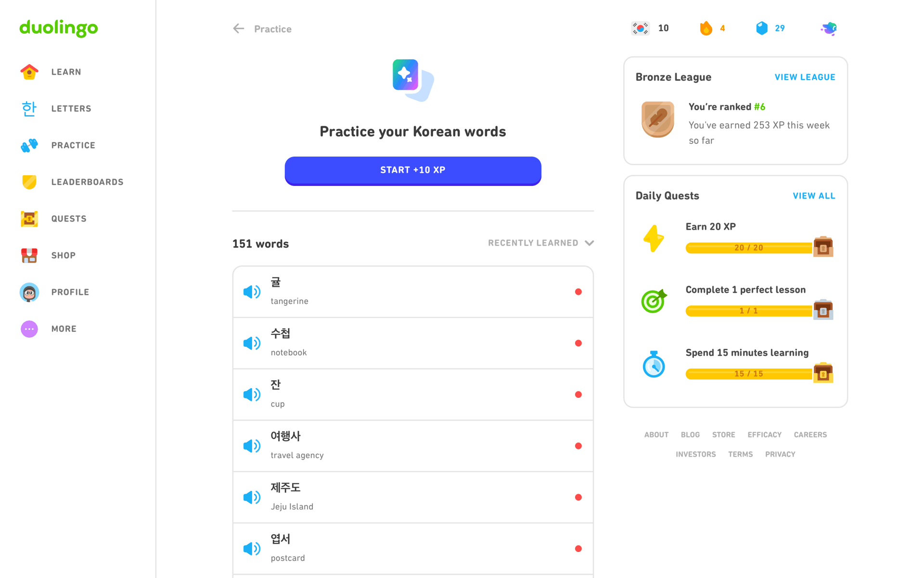Click the 1 / 1 perfect lesson progress bar
The height and width of the screenshot is (578, 924).
click(749, 311)
